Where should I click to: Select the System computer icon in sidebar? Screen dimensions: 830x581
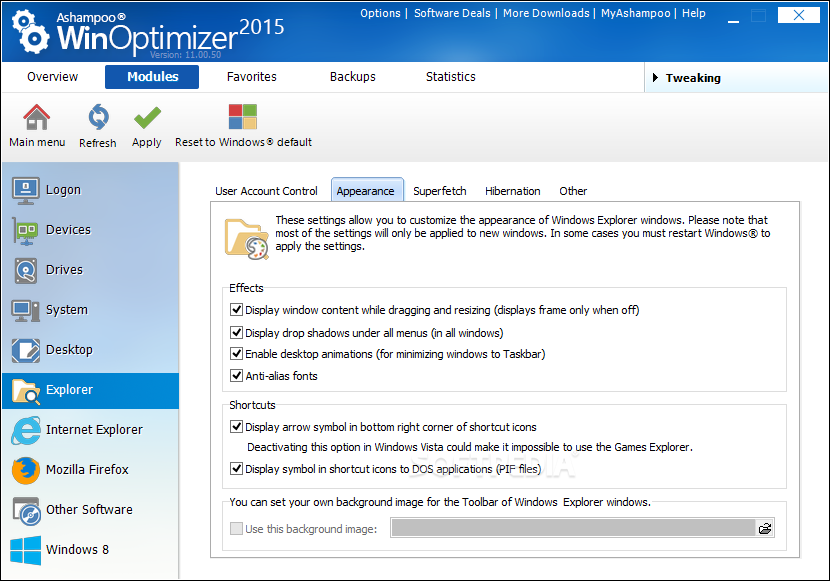point(25,311)
